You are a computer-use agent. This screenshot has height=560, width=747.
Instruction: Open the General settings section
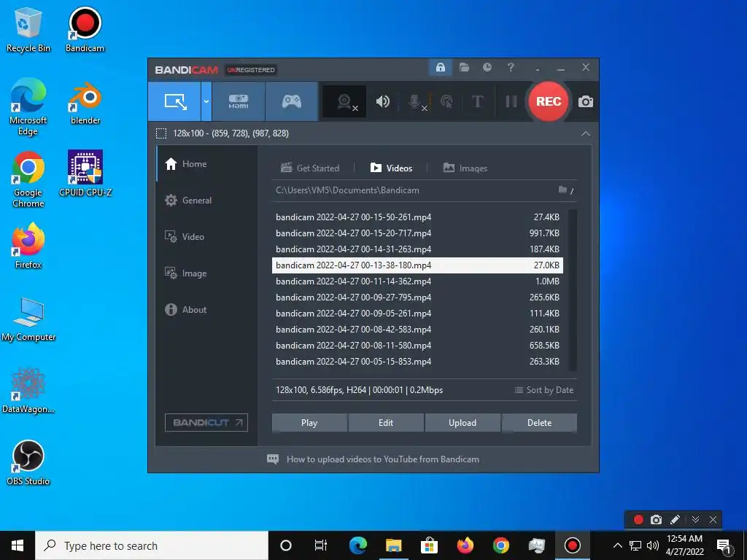(x=206, y=201)
